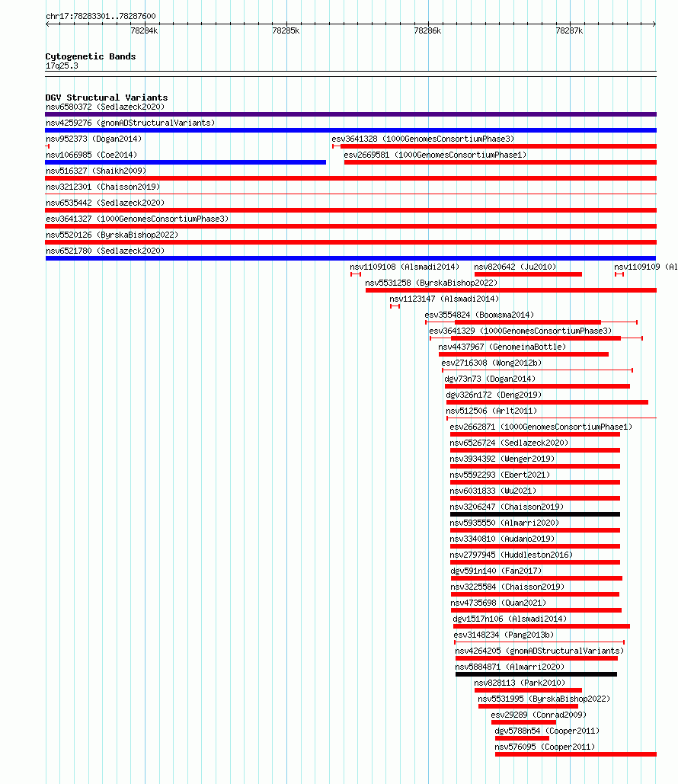Open nsv4735698 (Quan2021) variant
Image resolution: width=678 pixels, height=784 pixels.
coord(498,603)
